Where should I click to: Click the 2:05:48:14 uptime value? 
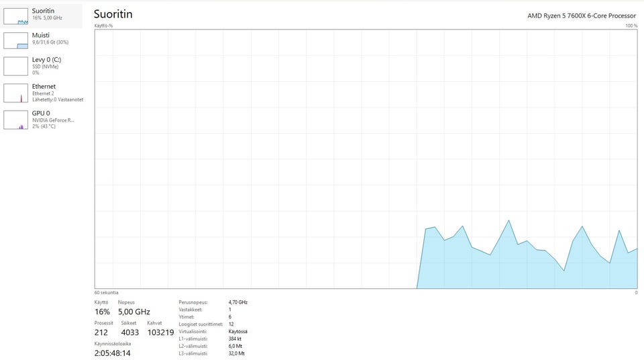click(x=113, y=353)
